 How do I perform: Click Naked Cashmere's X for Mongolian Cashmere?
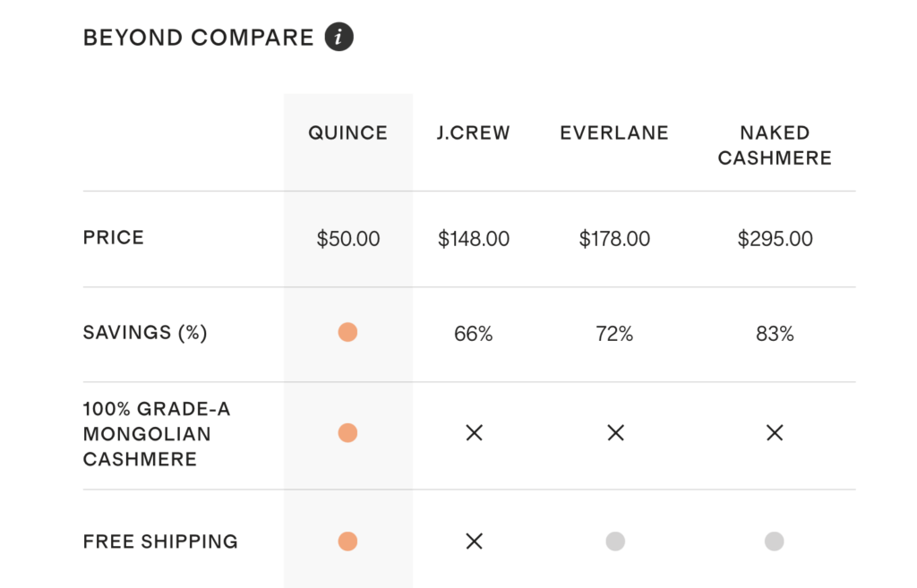click(x=775, y=433)
